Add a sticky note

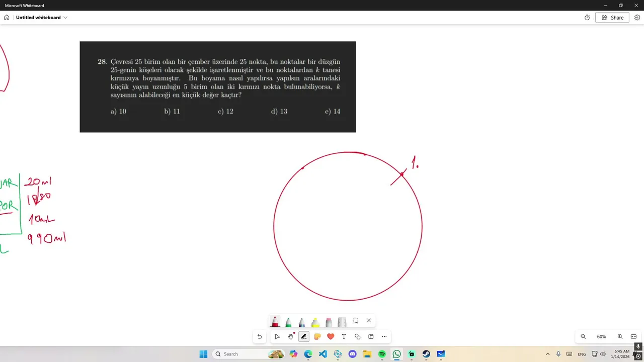pyautogui.click(x=317, y=336)
